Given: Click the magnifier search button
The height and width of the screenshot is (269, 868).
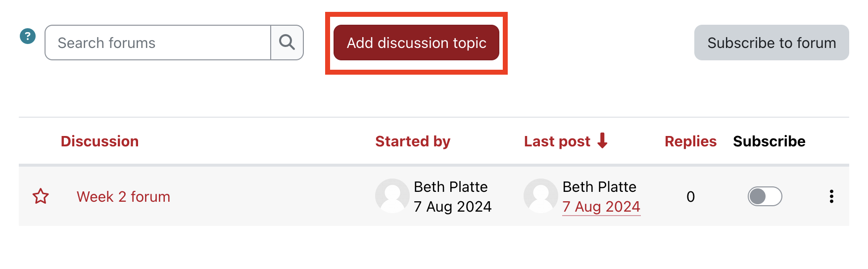Looking at the screenshot, I should pos(287,43).
